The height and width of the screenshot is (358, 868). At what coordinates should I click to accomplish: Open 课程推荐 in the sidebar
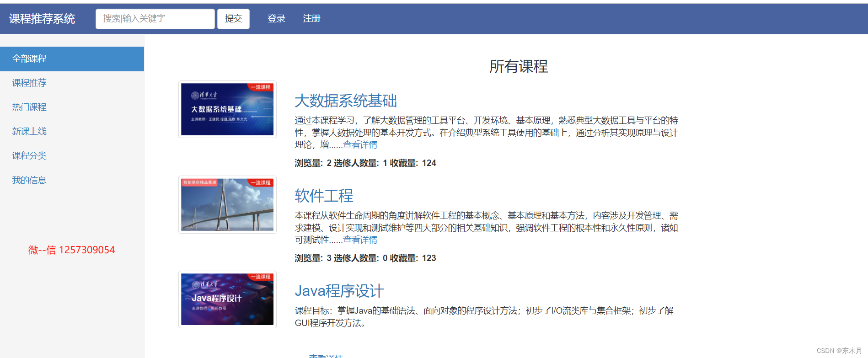pyautogui.click(x=72, y=83)
